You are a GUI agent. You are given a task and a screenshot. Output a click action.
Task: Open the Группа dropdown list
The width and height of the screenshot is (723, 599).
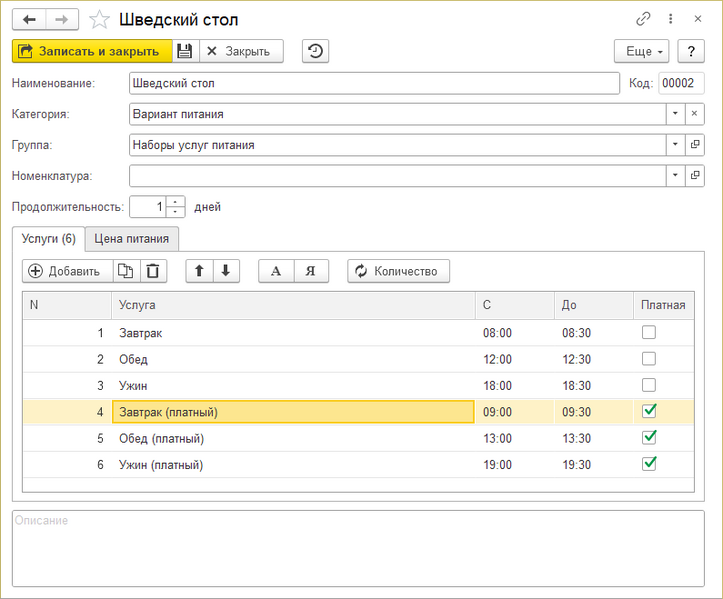click(x=675, y=145)
